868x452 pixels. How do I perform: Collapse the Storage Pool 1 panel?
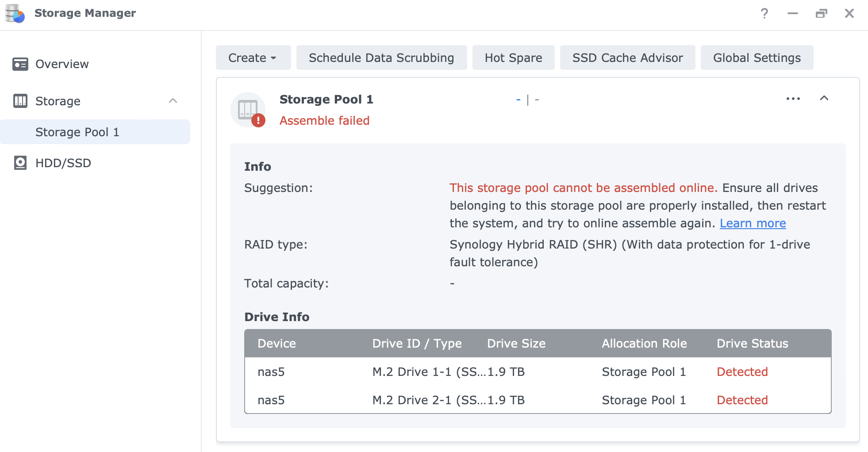824,98
